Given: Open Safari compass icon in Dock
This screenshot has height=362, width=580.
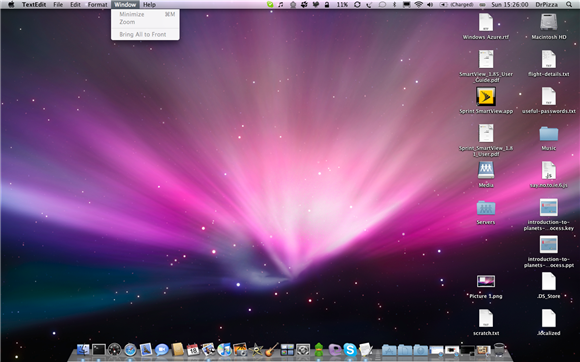Looking at the screenshot, I should 130,349.
